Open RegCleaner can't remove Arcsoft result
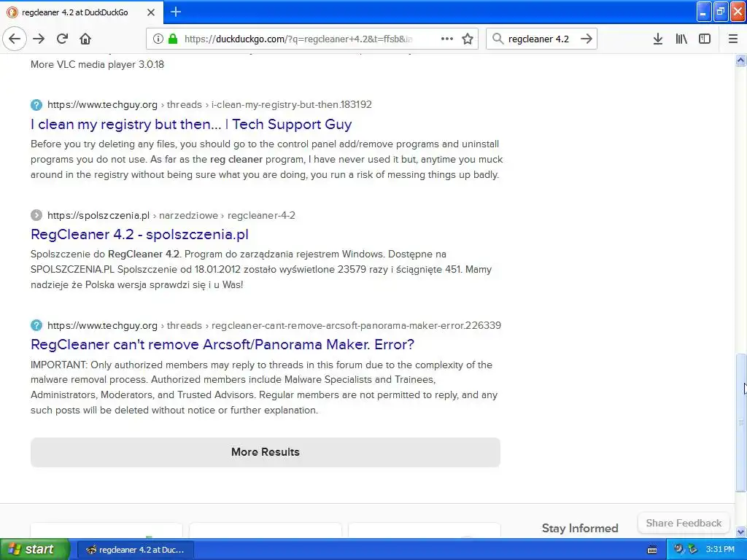The image size is (747, 560). pos(222,344)
